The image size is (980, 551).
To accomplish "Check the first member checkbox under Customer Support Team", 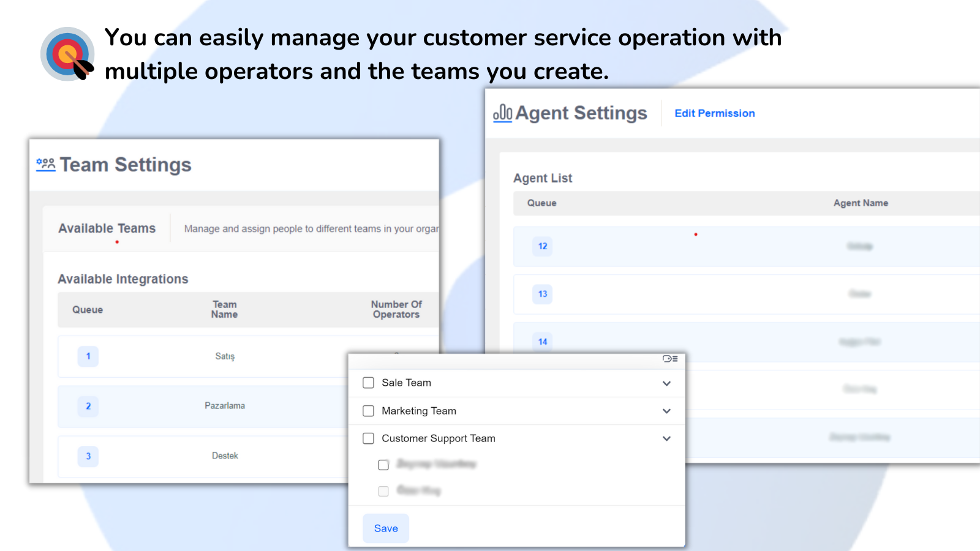I will pos(383,465).
